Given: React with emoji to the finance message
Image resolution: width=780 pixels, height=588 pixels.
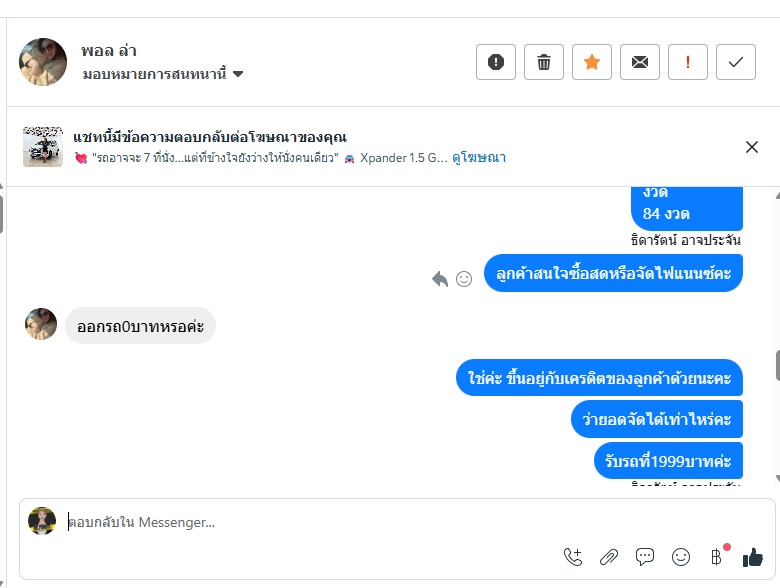Looking at the screenshot, I should pyautogui.click(x=464, y=279).
